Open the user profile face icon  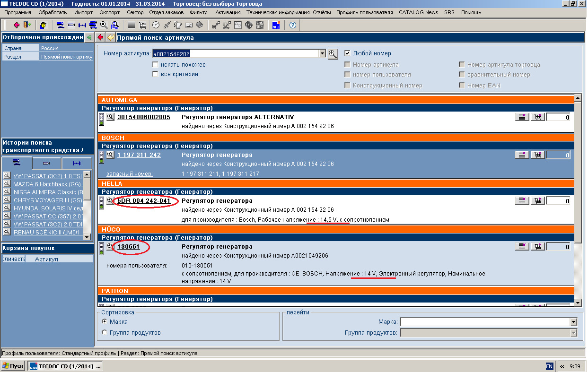pos(43,25)
